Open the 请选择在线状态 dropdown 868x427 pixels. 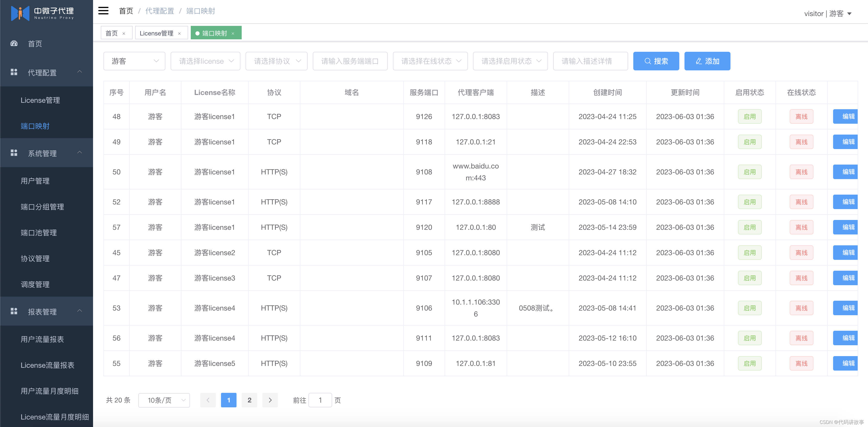(430, 61)
